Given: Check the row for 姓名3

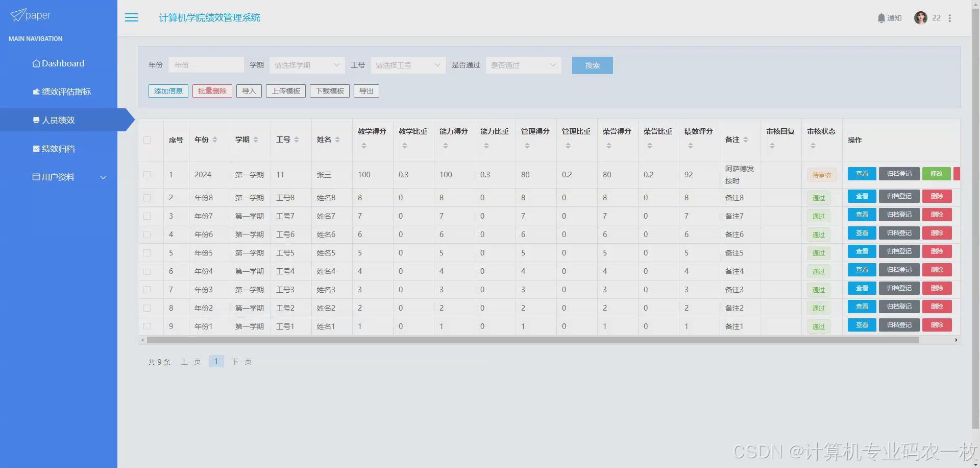Looking at the screenshot, I should pos(147,290).
